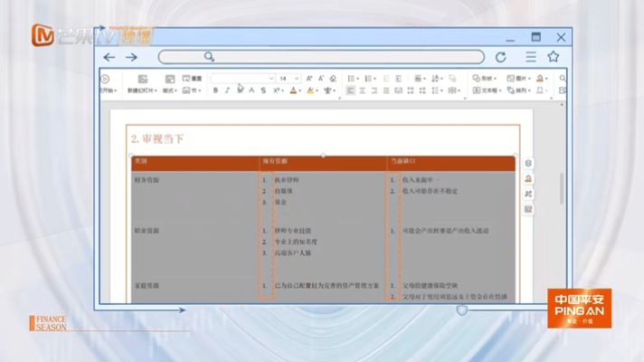Click the "家庭资源" row label

(x=147, y=286)
